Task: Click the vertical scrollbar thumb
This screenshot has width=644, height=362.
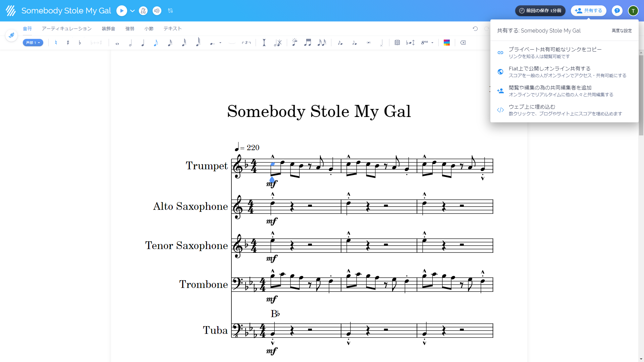Action: [641, 96]
